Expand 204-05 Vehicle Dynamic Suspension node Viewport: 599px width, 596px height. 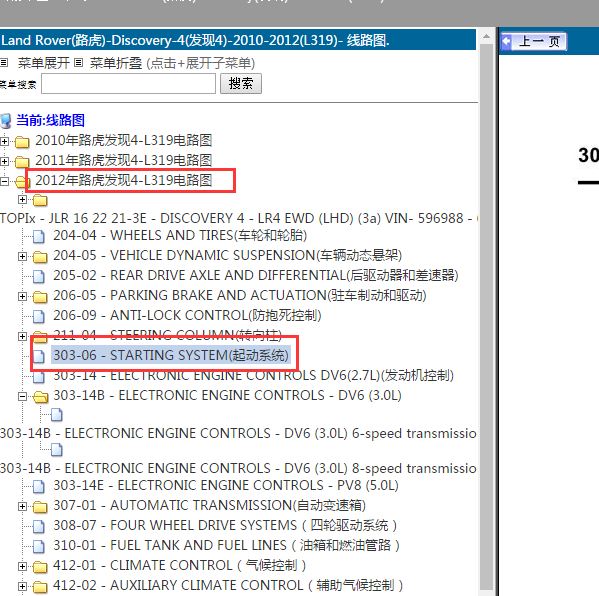tap(23, 256)
